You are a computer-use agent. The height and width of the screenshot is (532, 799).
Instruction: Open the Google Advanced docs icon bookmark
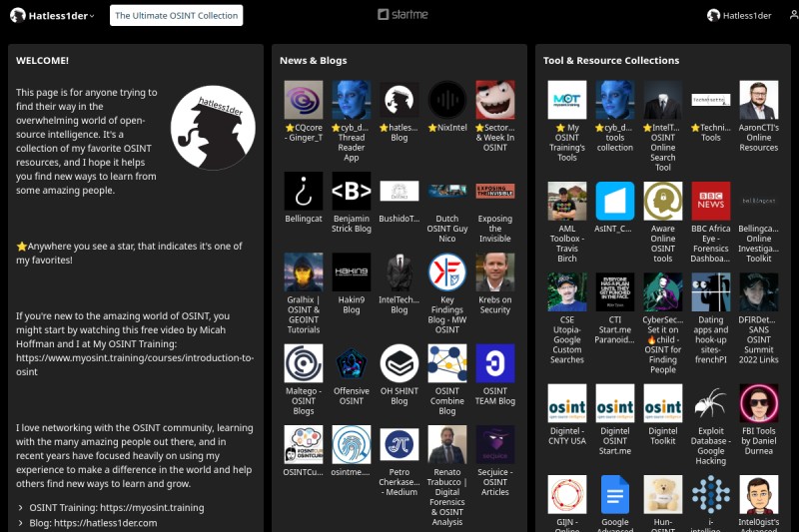pos(614,494)
